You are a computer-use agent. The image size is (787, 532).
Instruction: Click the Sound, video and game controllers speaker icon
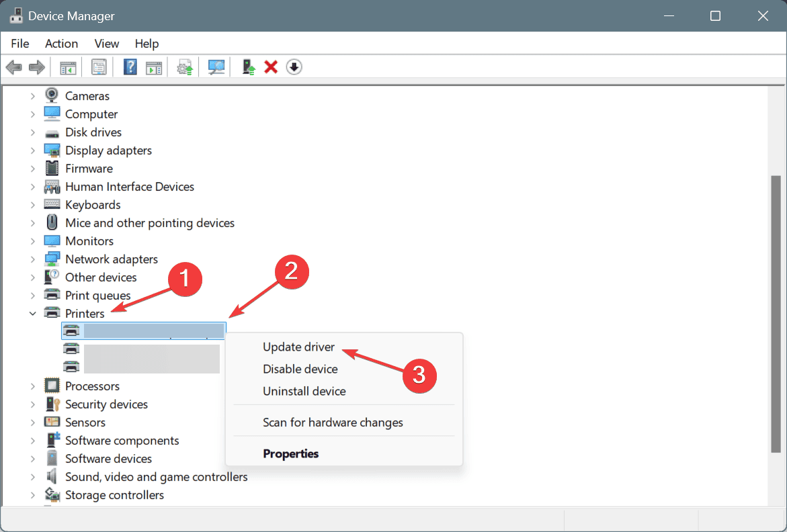pyautogui.click(x=52, y=476)
